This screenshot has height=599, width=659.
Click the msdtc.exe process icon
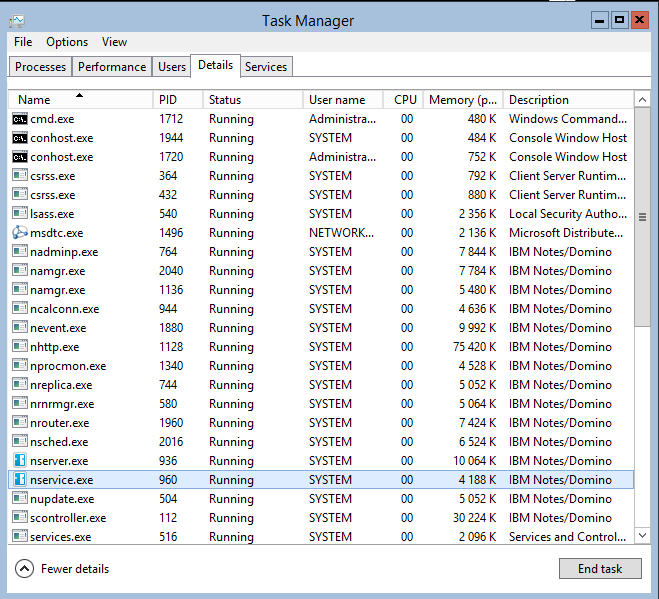click(20, 232)
